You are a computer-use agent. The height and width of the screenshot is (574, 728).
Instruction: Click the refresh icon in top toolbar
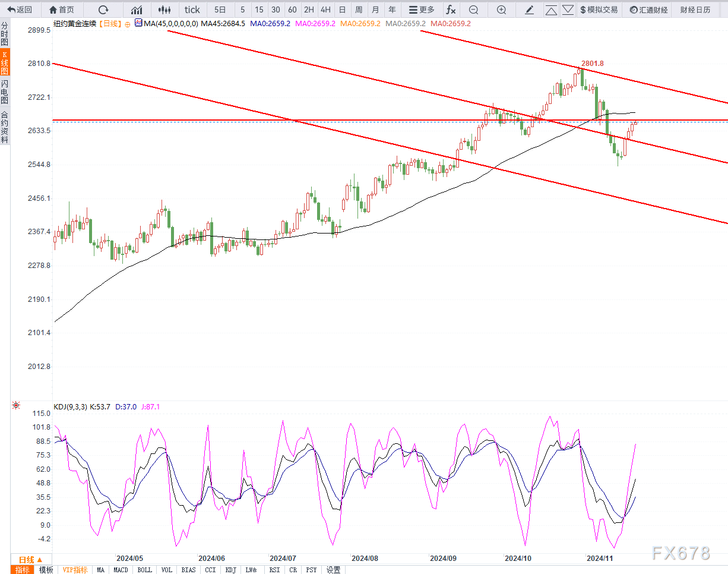tap(103, 10)
